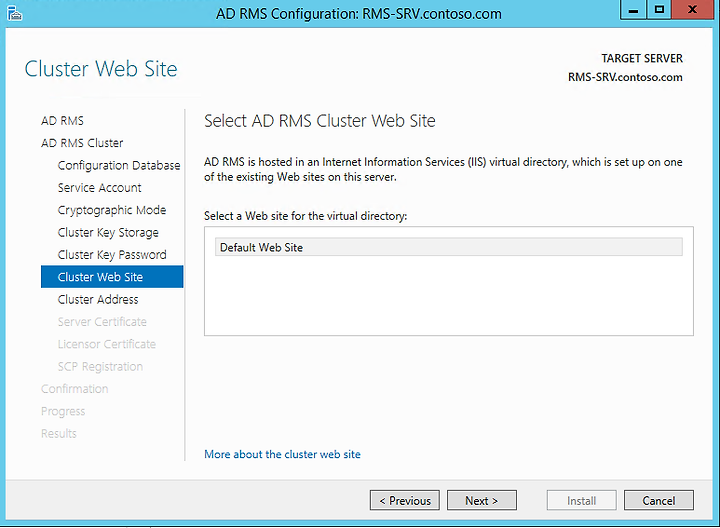Click the Progress step in the sidebar

click(63, 411)
